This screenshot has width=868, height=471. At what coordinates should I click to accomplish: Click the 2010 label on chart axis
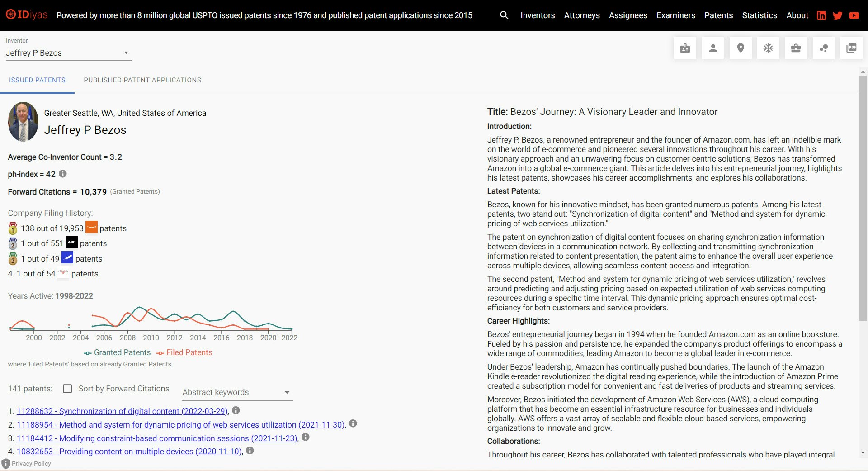pyautogui.click(x=151, y=338)
